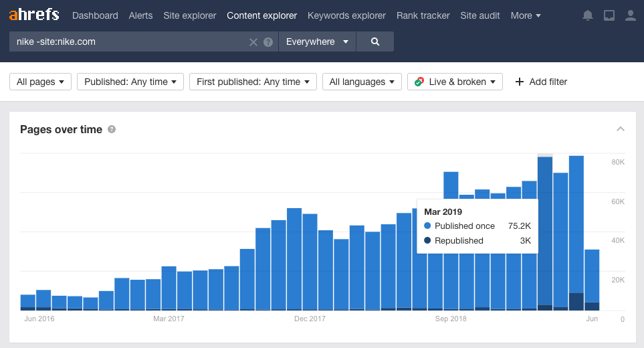Screen dimensions: 644x348
Task: Open the Published: Any time dropdown
Action: (130, 82)
